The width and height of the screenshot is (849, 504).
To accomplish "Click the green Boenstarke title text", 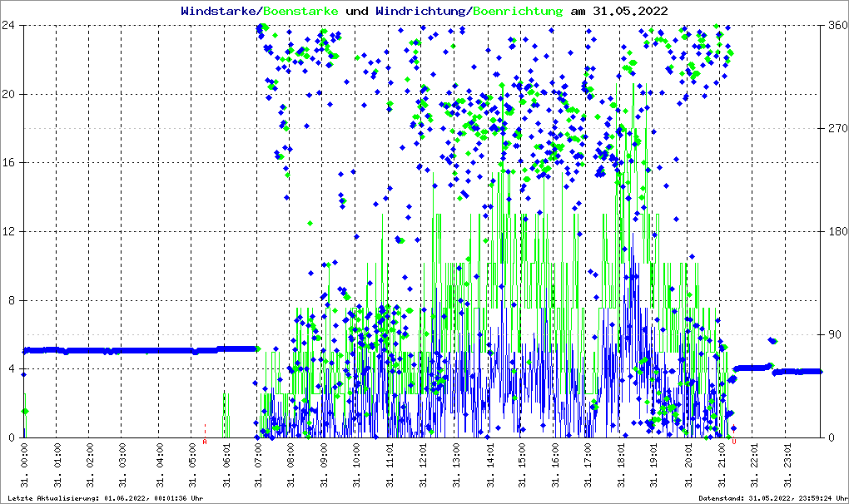I will pyautogui.click(x=300, y=11).
